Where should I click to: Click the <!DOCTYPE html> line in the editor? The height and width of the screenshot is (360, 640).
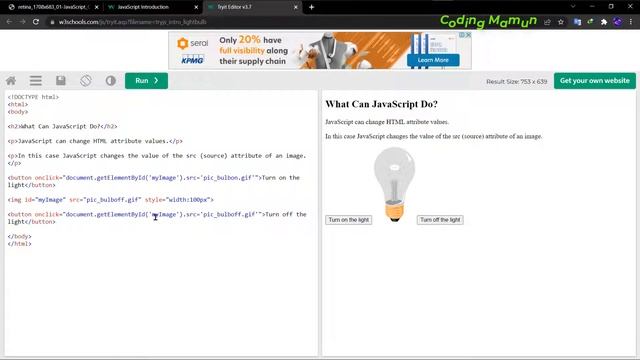coord(33,97)
